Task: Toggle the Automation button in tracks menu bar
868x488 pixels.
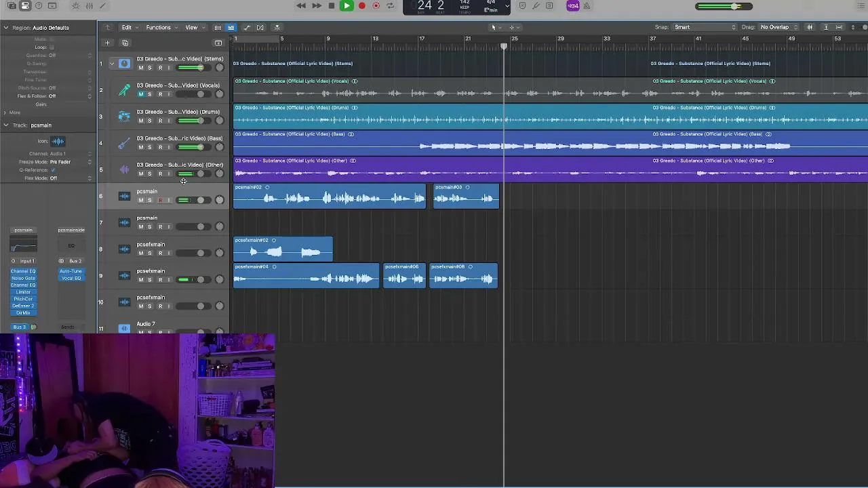Action: (247, 28)
